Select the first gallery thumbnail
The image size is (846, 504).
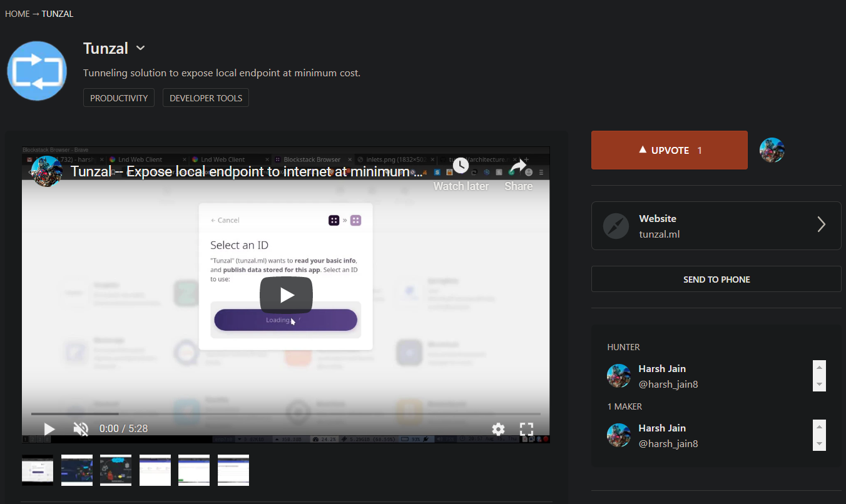[x=38, y=470]
